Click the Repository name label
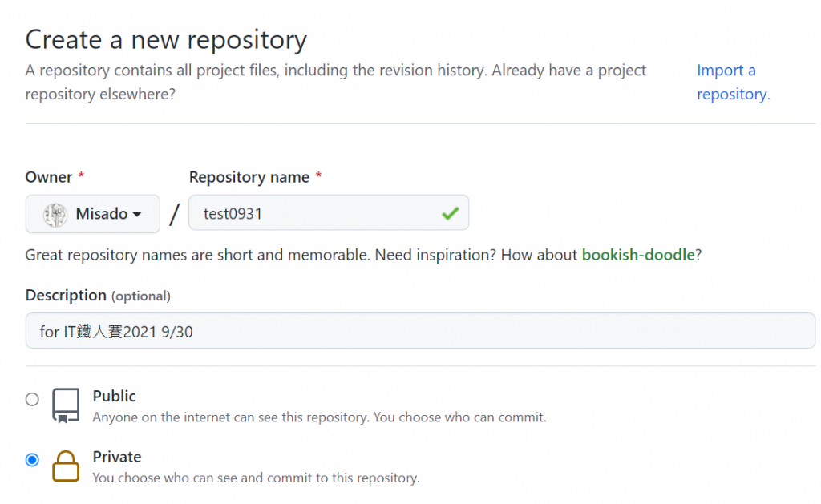Viewport: 821px width, 504px height. 249,177
